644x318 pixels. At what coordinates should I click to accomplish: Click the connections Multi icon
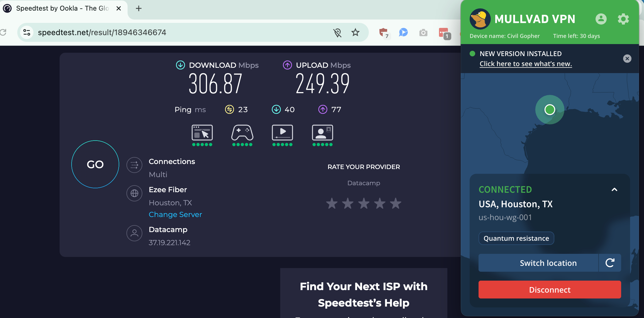(x=134, y=165)
